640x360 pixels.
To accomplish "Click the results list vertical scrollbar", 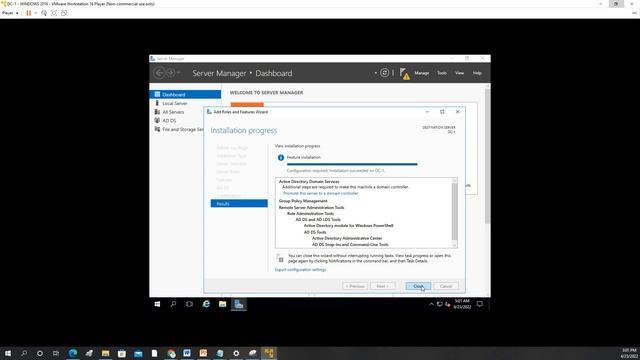I will 454,212.
